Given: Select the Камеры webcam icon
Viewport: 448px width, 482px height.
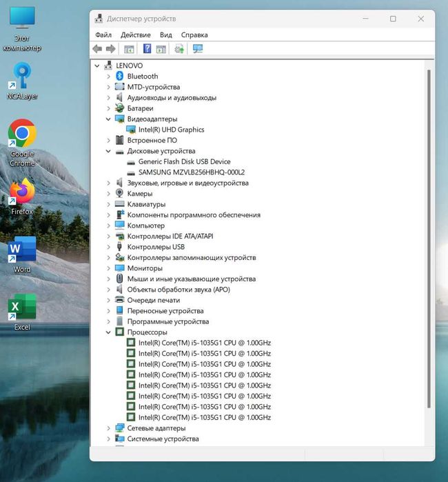Looking at the screenshot, I should pyautogui.click(x=119, y=193).
